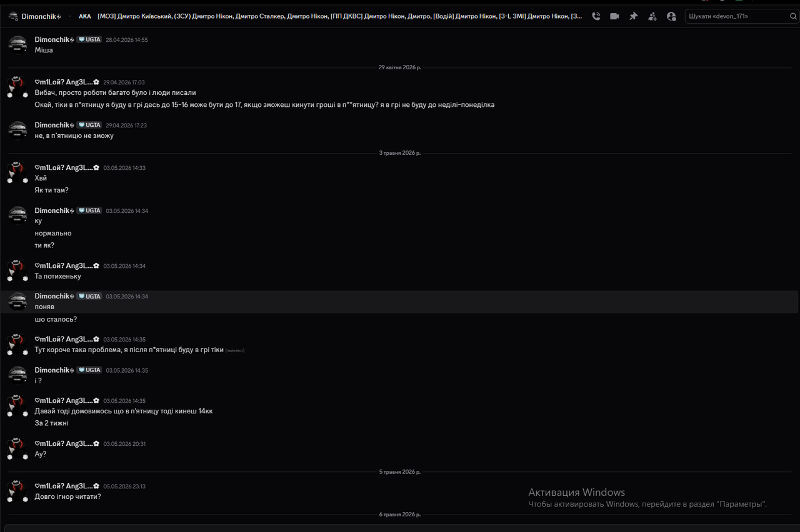This screenshot has width=800, height=532.
Task: Click the message 'Як ти там?'
Action: click(x=52, y=190)
